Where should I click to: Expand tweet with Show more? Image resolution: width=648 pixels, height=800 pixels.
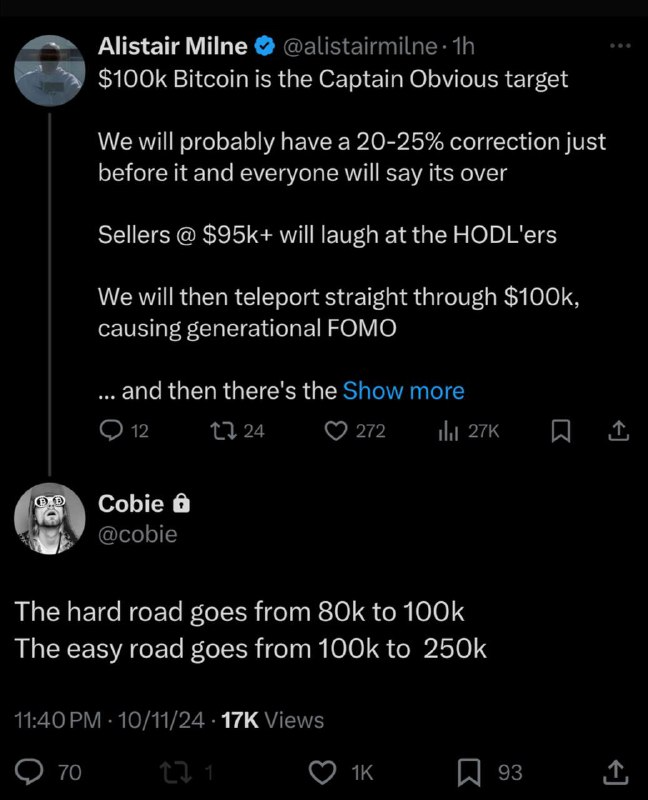click(403, 391)
